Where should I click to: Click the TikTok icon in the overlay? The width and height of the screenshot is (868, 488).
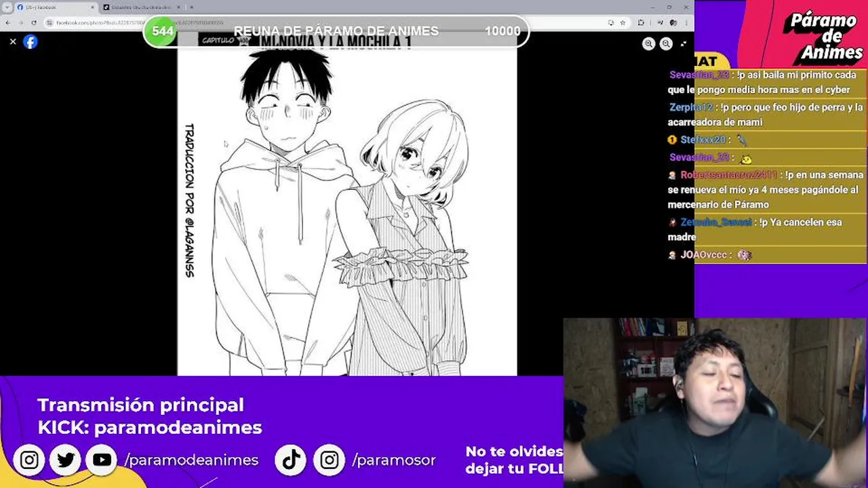point(292,460)
